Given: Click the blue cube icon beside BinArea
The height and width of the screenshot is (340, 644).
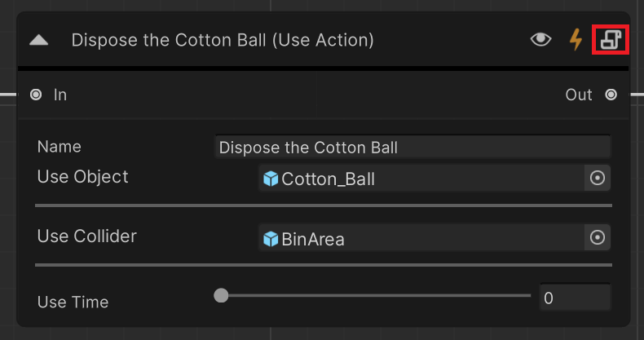Looking at the screenshot, I should coord(271,239).
